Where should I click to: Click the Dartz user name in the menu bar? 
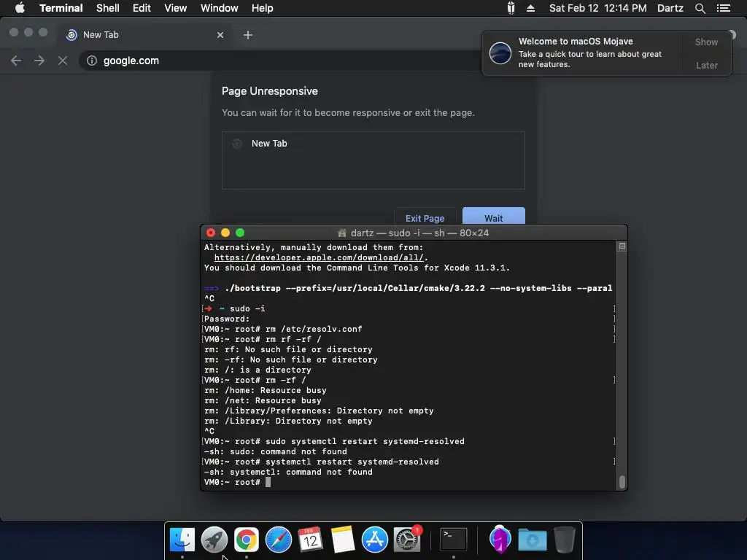click(x=670, y=8)
